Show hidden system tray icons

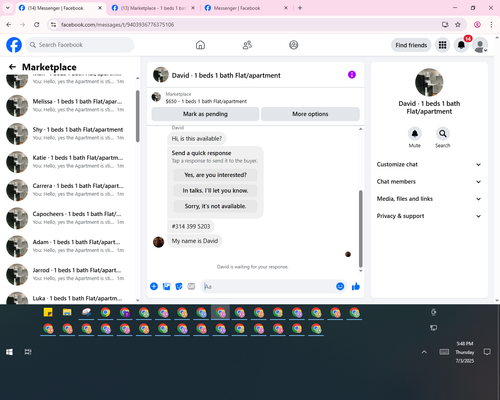[424, 352]
